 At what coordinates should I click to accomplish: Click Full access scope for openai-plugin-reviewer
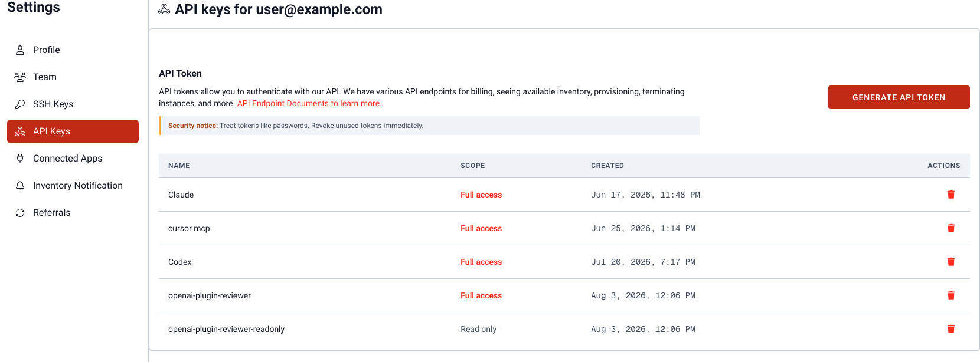coord(481,295)
